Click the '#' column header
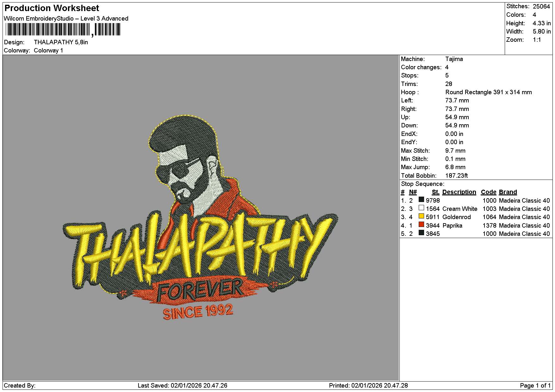 click(x=403, y=192)
